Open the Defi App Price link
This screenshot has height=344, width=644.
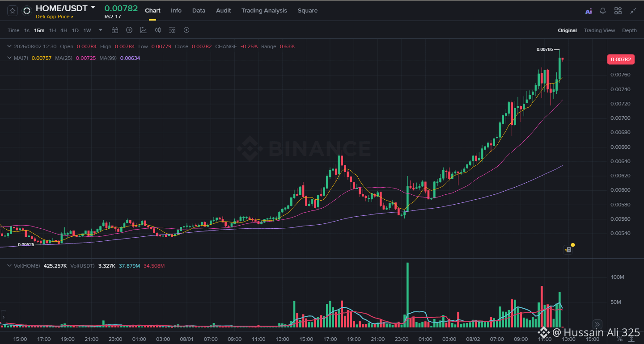pyautogui.click(x=54, y=17)
